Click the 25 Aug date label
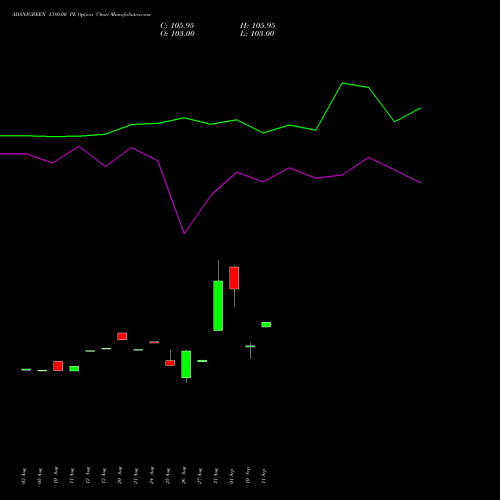Screen dimensions: 500x500 pos(168,476)
